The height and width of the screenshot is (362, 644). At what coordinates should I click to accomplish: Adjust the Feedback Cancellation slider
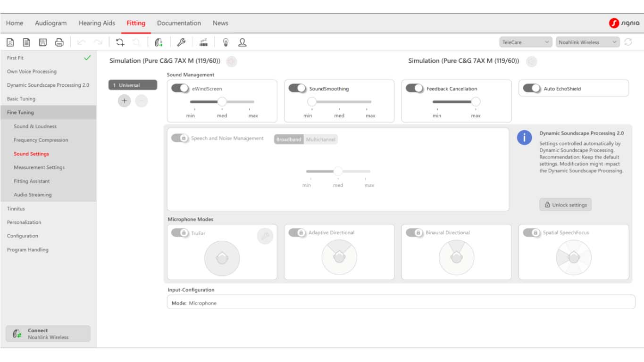(x=456, y=102)
